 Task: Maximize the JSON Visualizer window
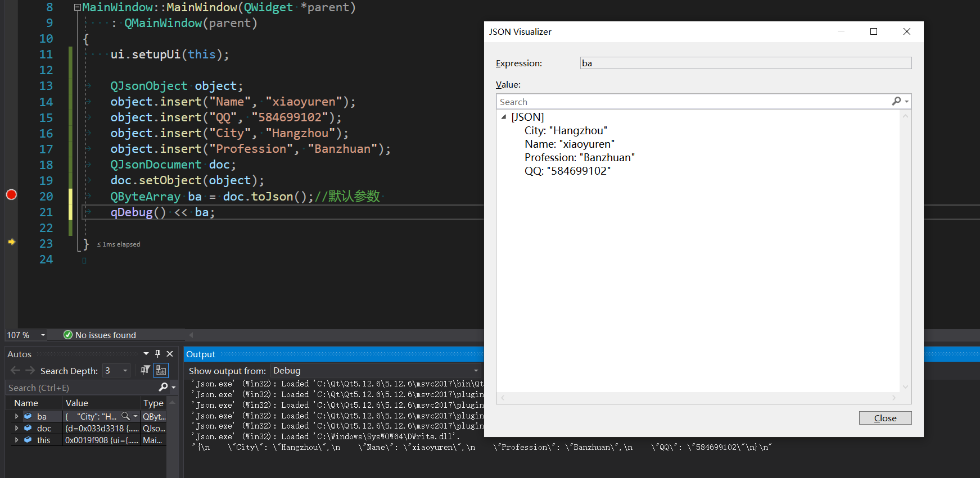[874, 31]
